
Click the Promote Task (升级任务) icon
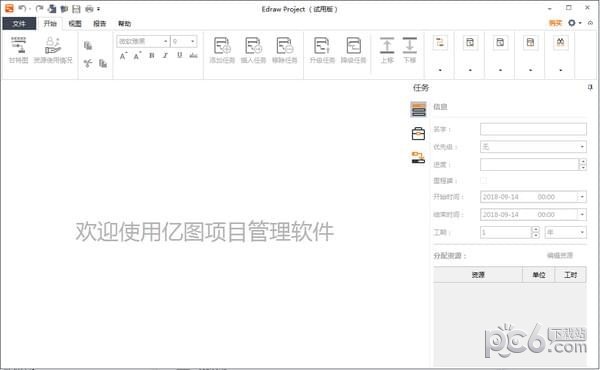click(x=322, y=50)
